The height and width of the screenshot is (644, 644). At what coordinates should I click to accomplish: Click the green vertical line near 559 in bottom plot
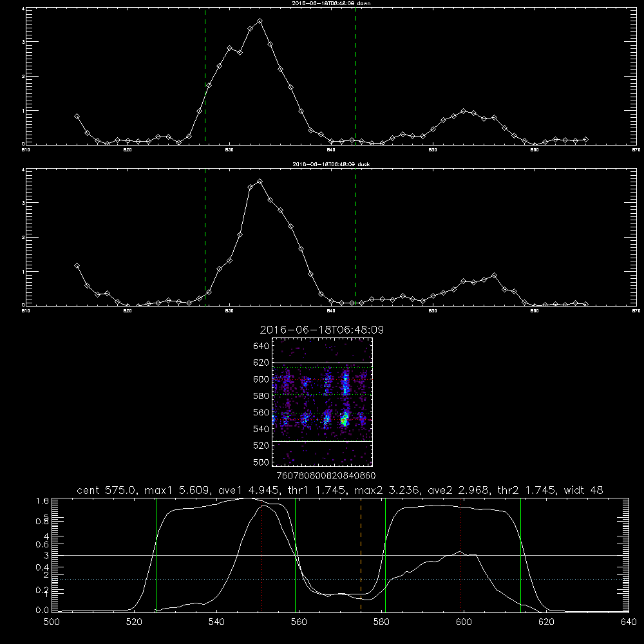(x=296, y=554)
